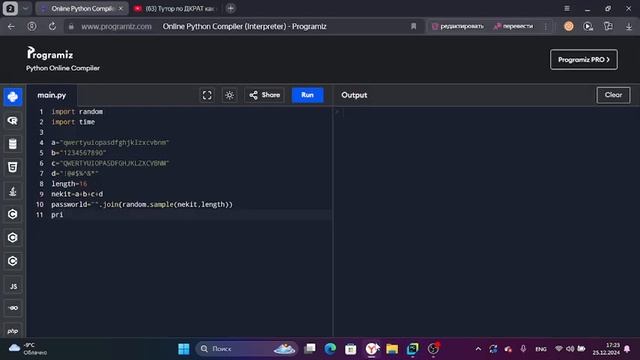
Task: Open the clock and date panel
Action: click(x=606, y=349)
